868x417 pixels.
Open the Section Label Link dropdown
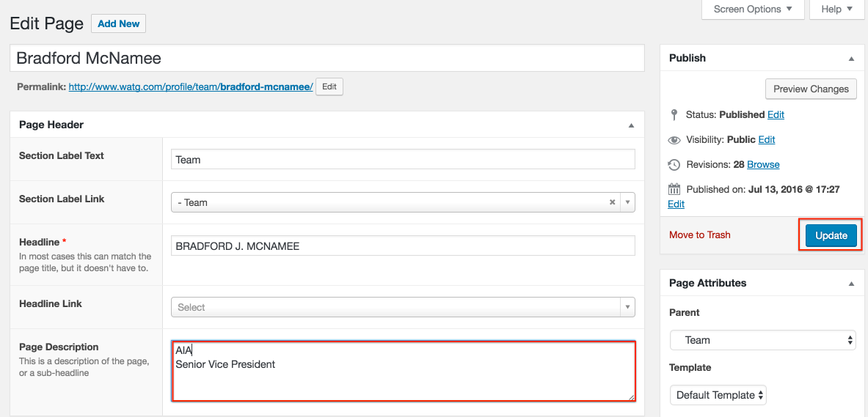point(627,202)
